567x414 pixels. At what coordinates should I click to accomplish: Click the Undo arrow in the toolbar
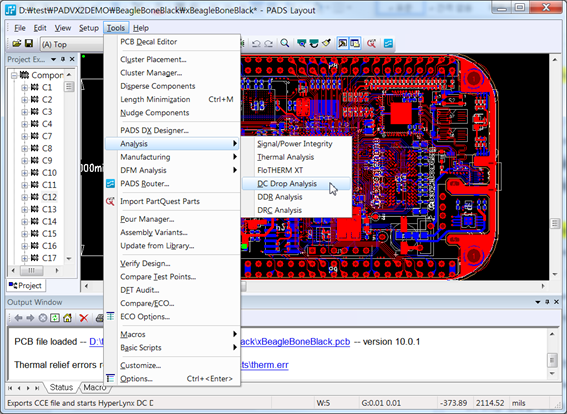click(x=256, y=44)
